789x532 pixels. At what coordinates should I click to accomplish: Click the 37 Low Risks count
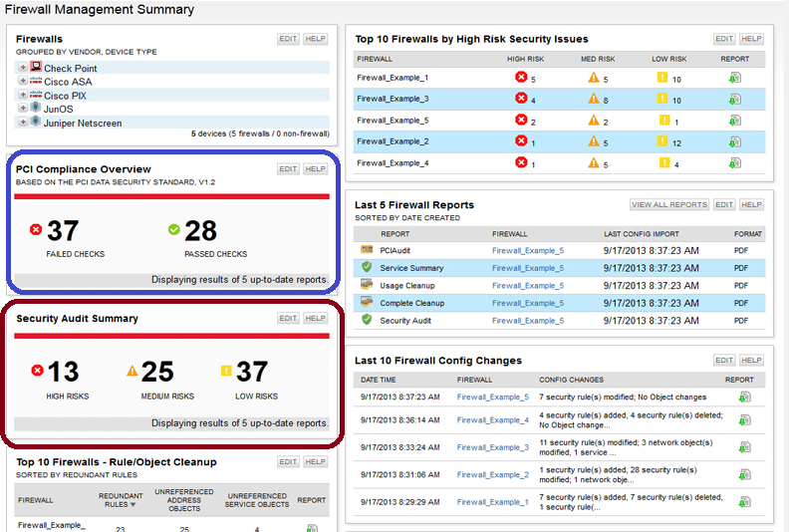point(252,372)
